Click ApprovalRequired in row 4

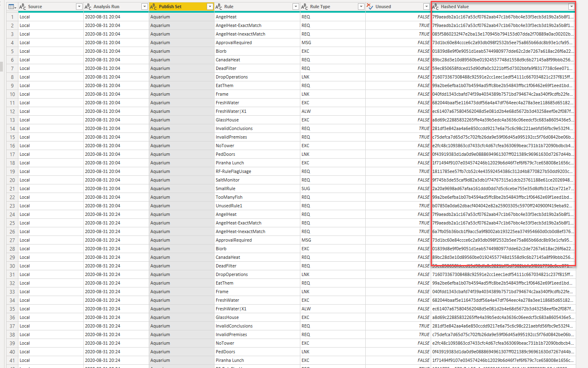[x=257, y=43]
